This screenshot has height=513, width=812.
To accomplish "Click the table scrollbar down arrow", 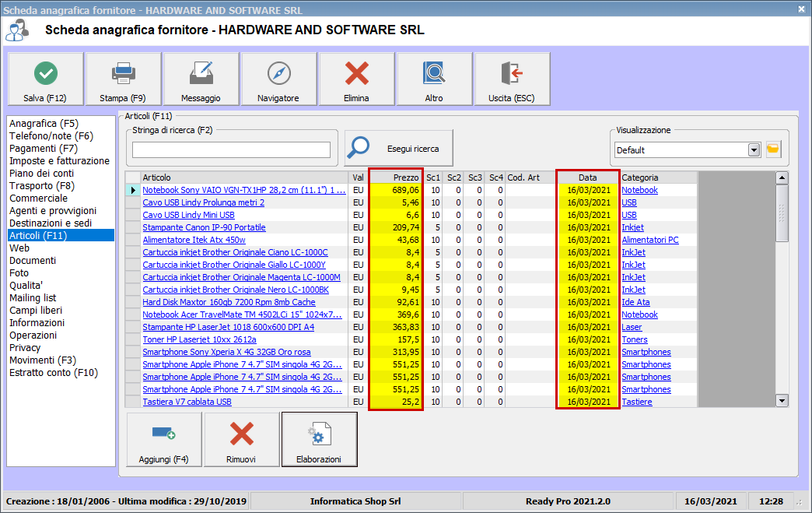I will tap(782, 401).
